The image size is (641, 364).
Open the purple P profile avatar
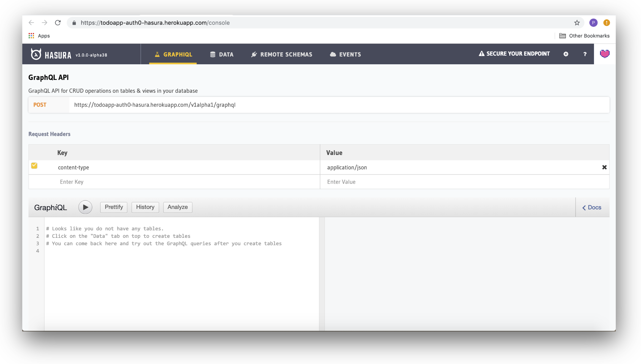pyautogui.click(x=593, y=23)
